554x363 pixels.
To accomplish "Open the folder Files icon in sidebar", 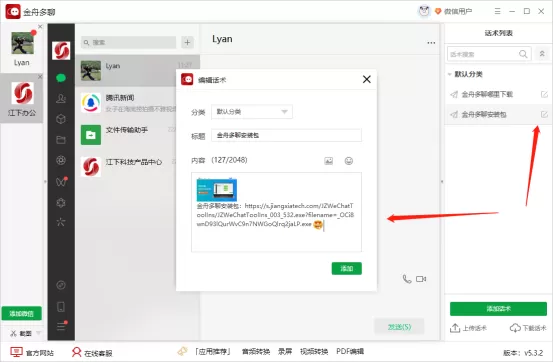I will pyautogui.click(x=61, y=140).
